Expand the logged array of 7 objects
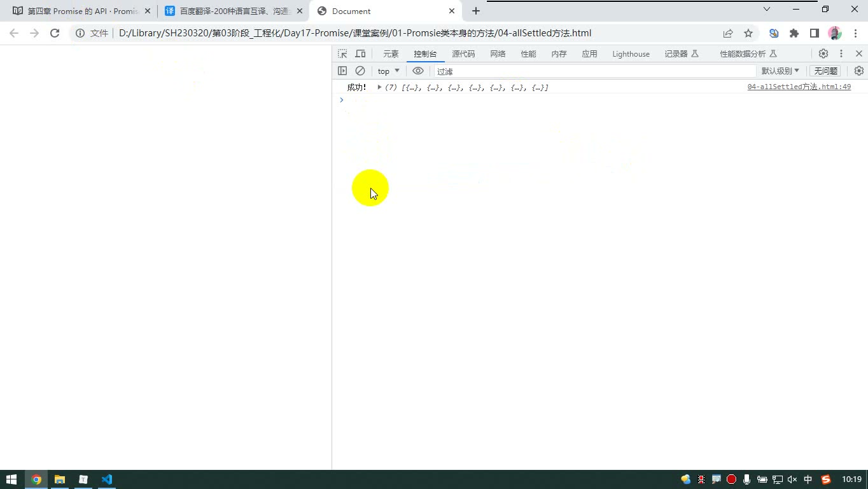The height and width of the screenshot is (489, 868). coord(379,87)
